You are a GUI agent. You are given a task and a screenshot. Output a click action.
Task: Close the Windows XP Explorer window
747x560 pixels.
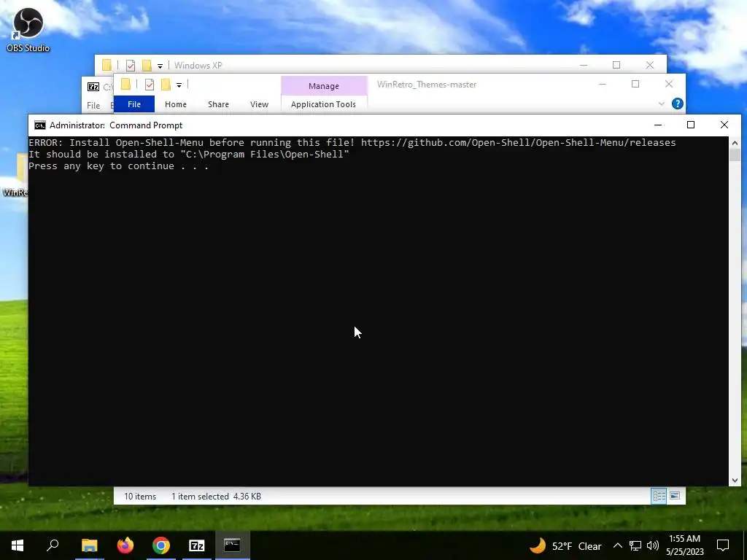click(x=650, y=65)
